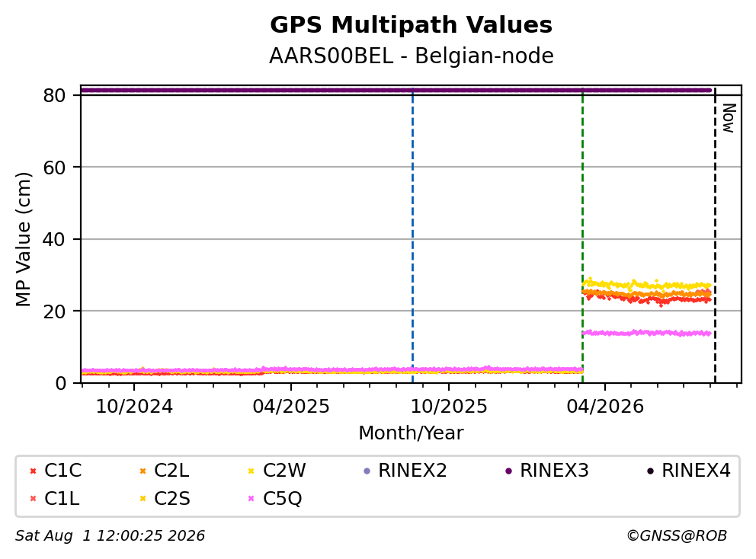Select the RINEX4 legend label
The height and width of the screenshot is (559, 756).
click(x=696, y=471)
